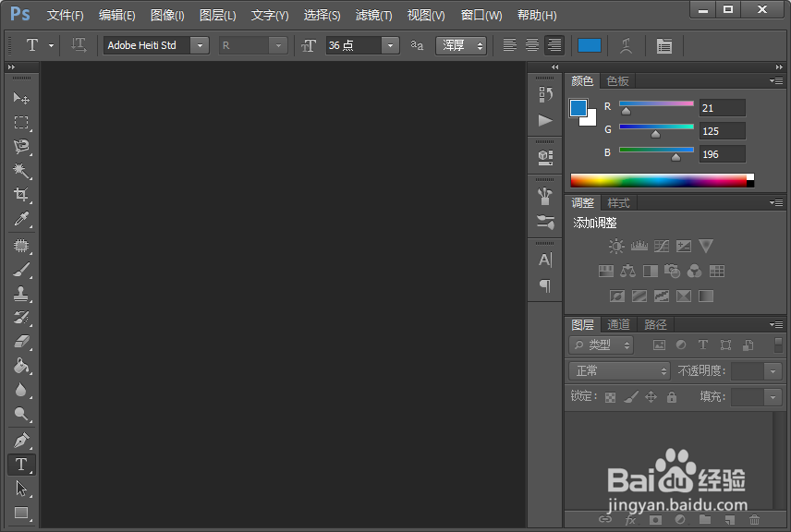Open the Type tool preset picker arrow

[x=51, y=45]
